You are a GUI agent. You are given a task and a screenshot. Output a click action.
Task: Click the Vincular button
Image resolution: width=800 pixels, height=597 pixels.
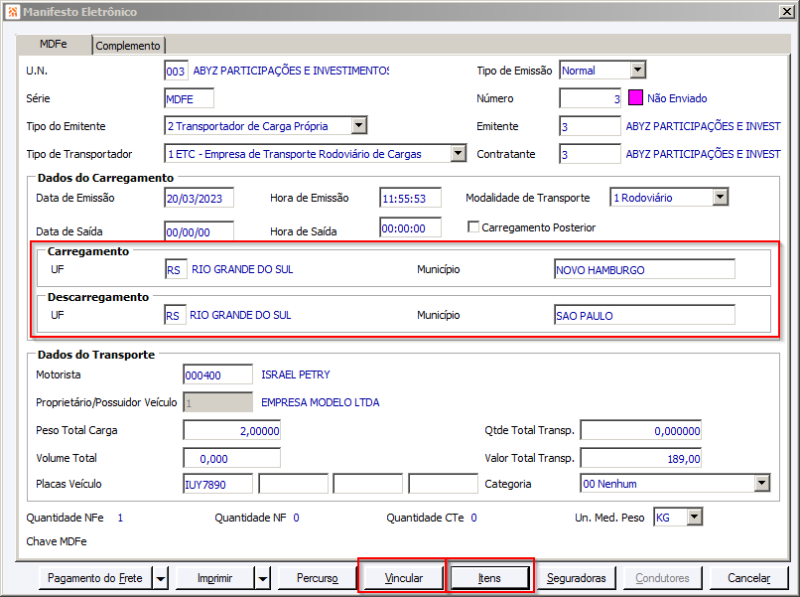403,578
